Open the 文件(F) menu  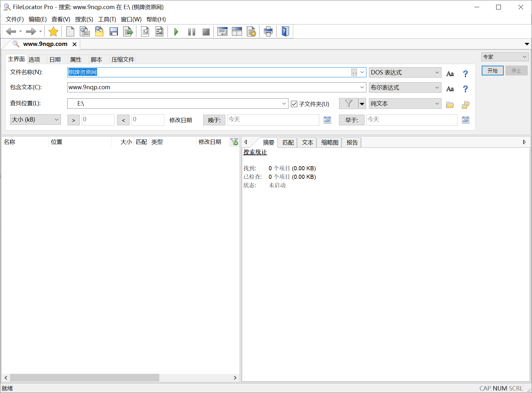tap(15, 19)
